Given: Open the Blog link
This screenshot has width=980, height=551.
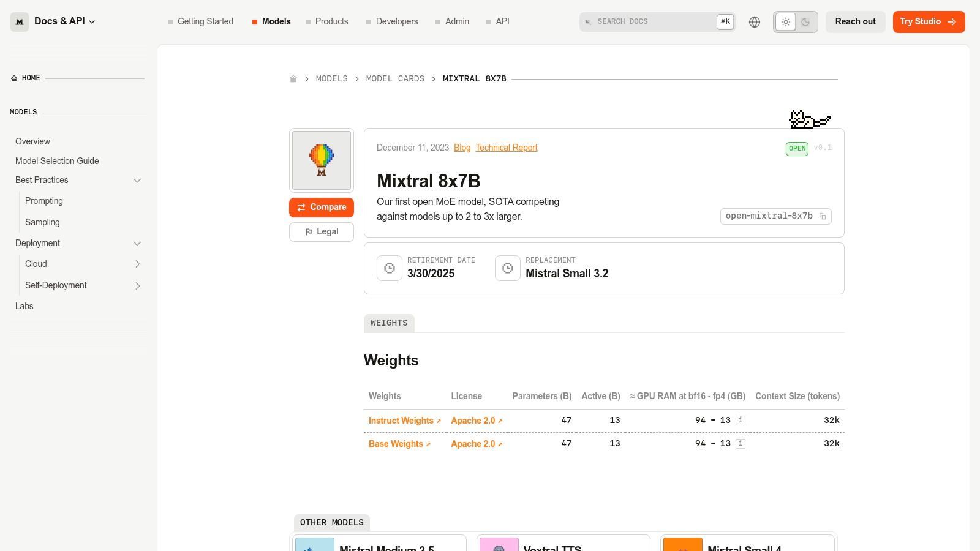Looking at the screenshot, I should 462,148.
